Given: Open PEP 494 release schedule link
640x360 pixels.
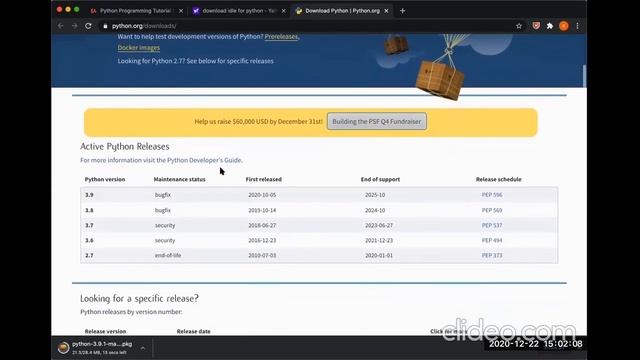Looking at the screenshot, I should 492,240.
